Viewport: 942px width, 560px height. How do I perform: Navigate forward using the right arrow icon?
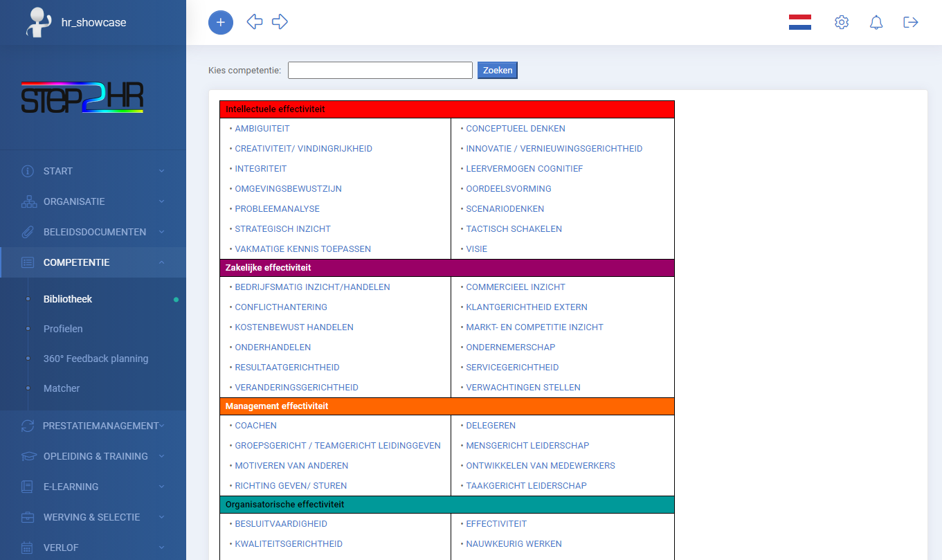pyautogui.click(x=280, y=21)
